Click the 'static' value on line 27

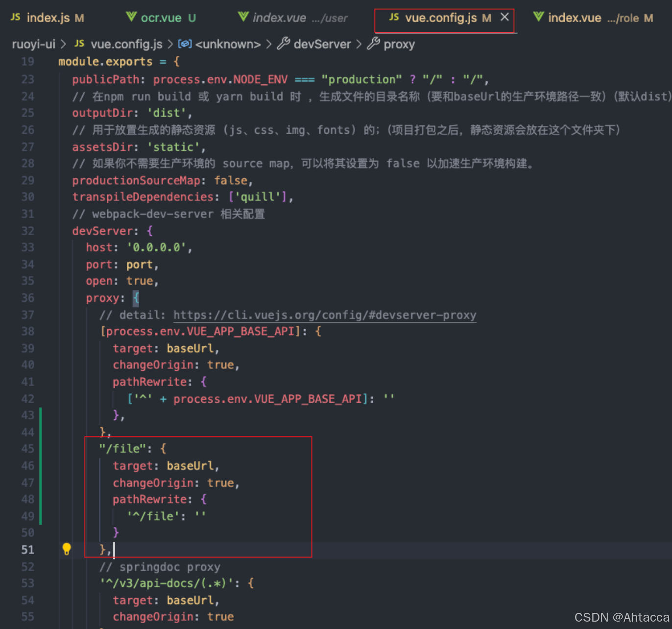point(173,147)
